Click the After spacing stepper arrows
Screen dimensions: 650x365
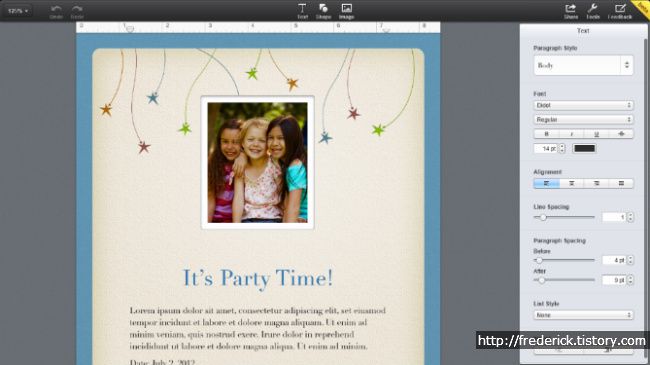pyautogui.click(x=630, y=280)
